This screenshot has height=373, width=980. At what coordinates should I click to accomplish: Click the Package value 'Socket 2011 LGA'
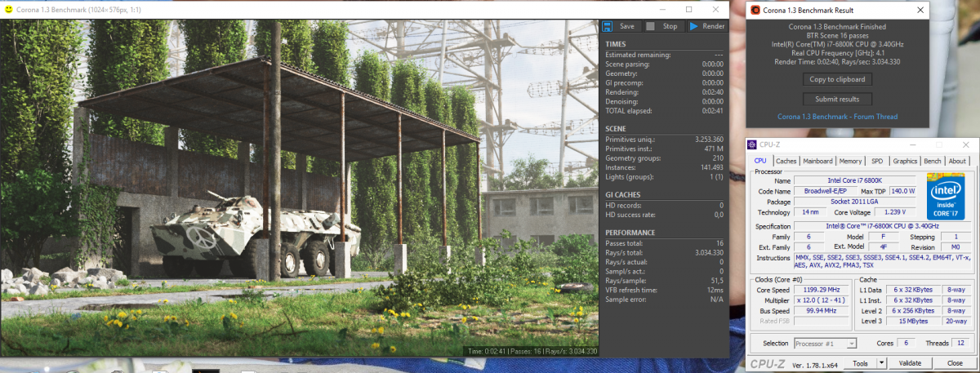855,202
